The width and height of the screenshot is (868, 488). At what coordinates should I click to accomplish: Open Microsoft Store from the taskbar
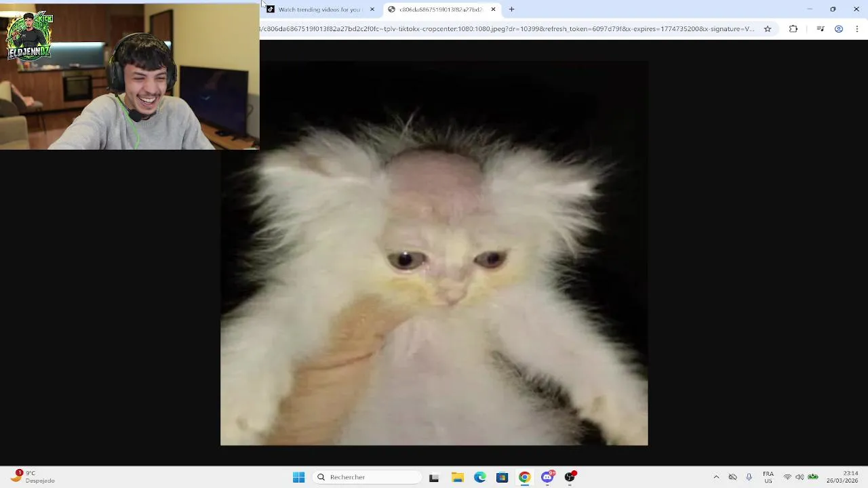pyautogui.click(x=502, y=477)
